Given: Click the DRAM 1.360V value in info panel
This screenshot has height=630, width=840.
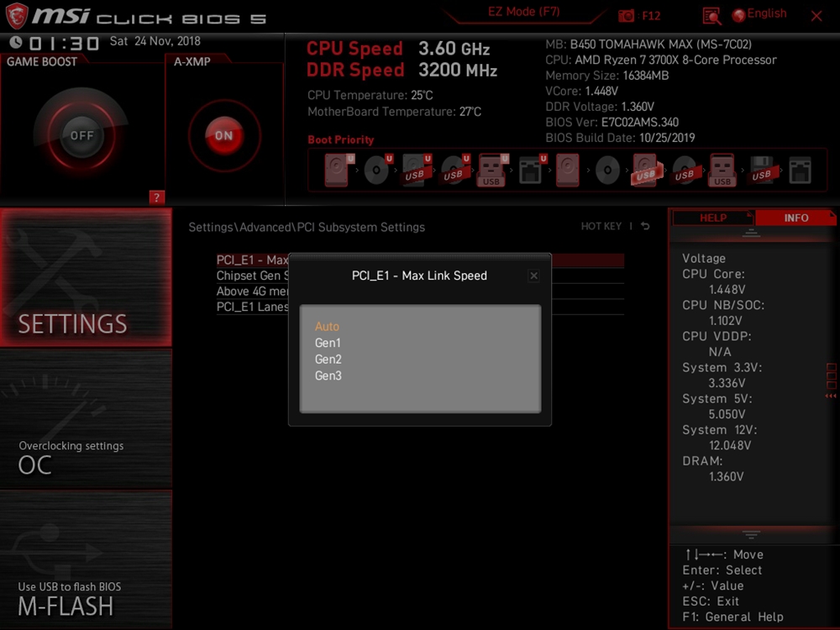Looking at the screenshot, I should tap(726, 477).
